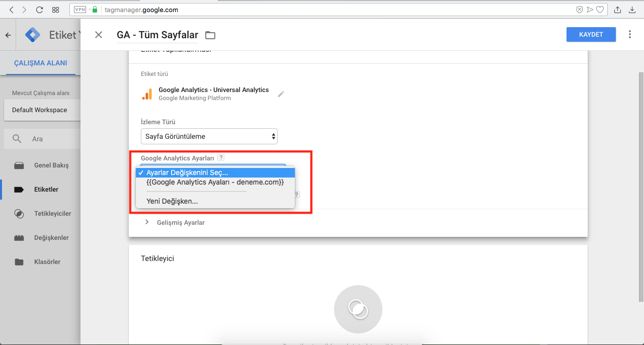Select the Google Analytics Ayaları - deneme.com variable
This screenshot has height=345, width=644.
pyautogui.click(x=215, y=182)
